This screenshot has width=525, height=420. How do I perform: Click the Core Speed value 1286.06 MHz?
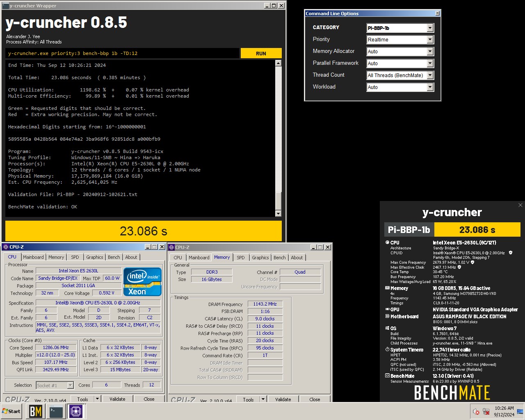point(56,347)
